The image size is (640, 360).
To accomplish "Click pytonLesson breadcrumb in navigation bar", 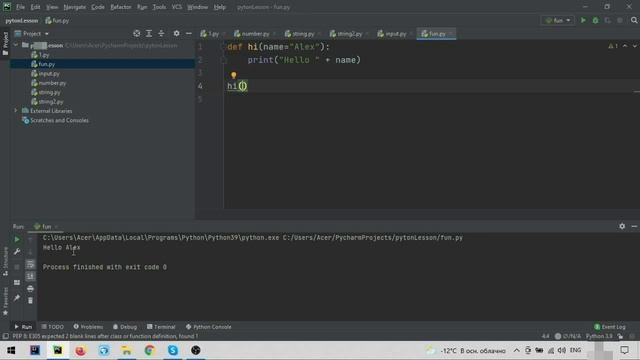I will (x=22, y=20).
